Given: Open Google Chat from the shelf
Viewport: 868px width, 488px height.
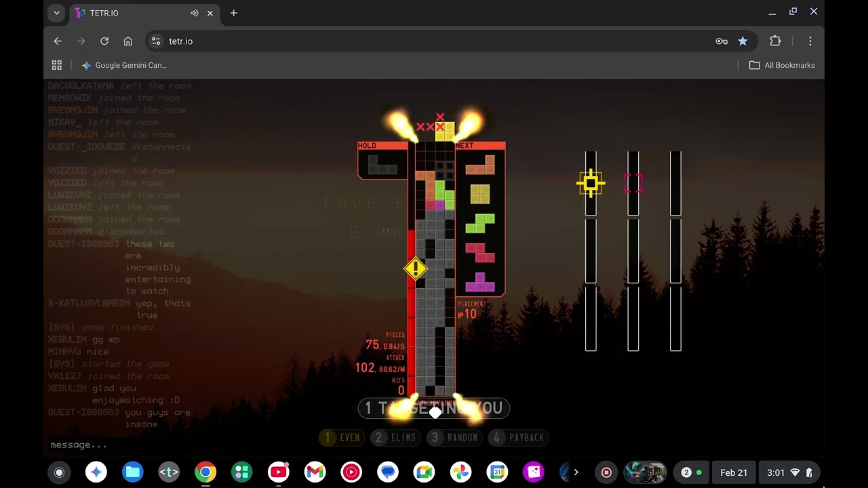Looking at the screenshot, I should point(388,472).
